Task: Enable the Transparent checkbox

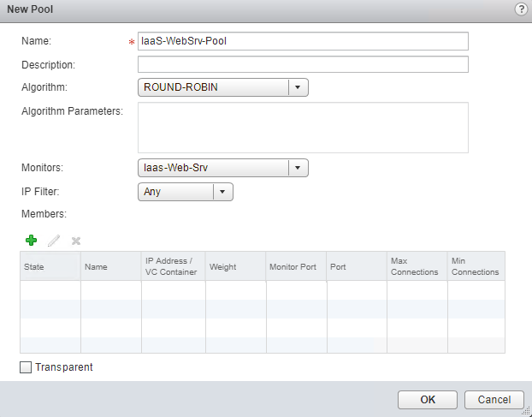Action: pyautogui.click(x=25, y=367)
